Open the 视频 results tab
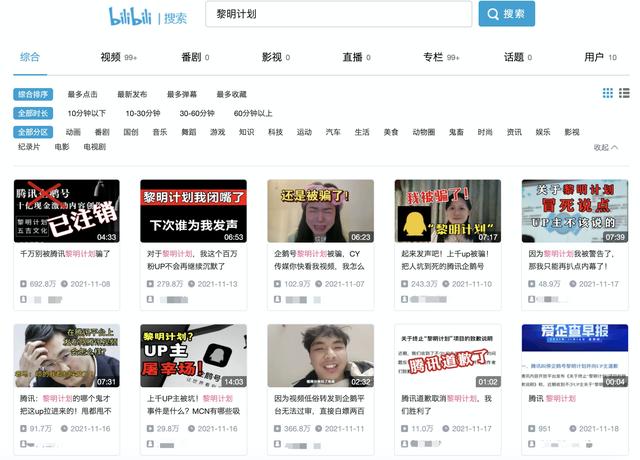The height and width of the screenshot is (460, 640). tap(111, 57)
